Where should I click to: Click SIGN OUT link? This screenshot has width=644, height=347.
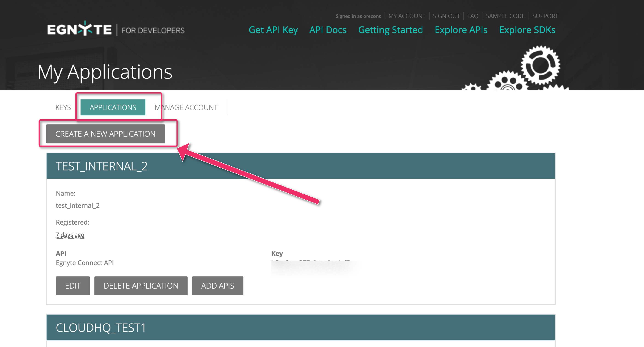(x=446, y=16)
